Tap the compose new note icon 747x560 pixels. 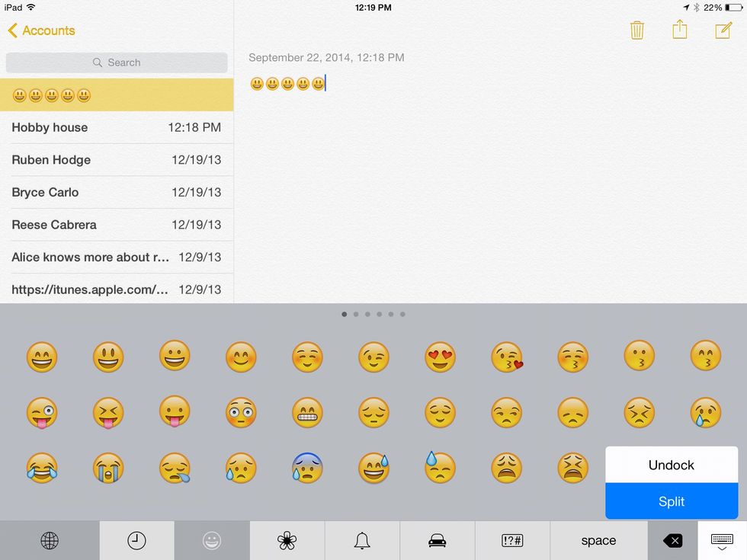click(x=723, y=30)
